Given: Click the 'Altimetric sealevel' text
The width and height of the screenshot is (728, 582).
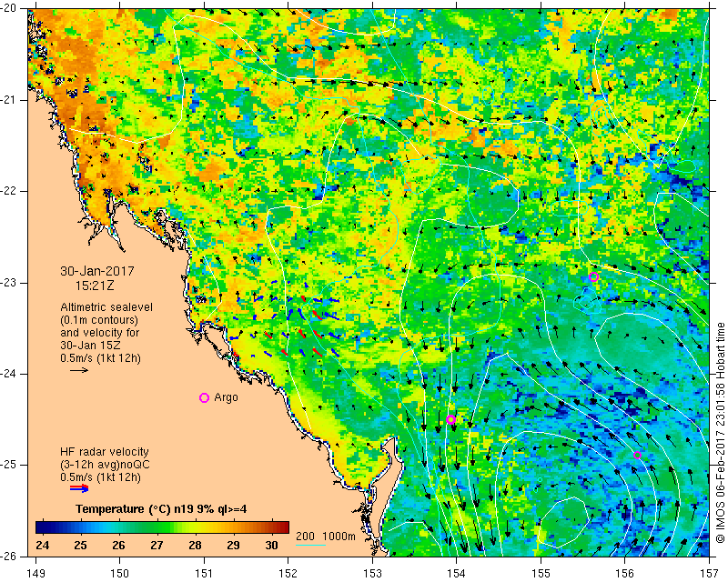Looking at the screenshot, I should click(106, 307).
